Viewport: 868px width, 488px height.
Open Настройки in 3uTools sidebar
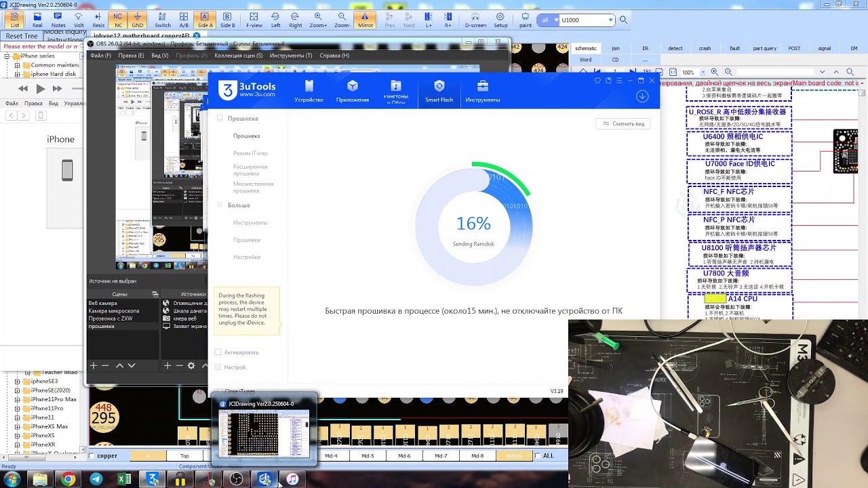click(247, 258)
